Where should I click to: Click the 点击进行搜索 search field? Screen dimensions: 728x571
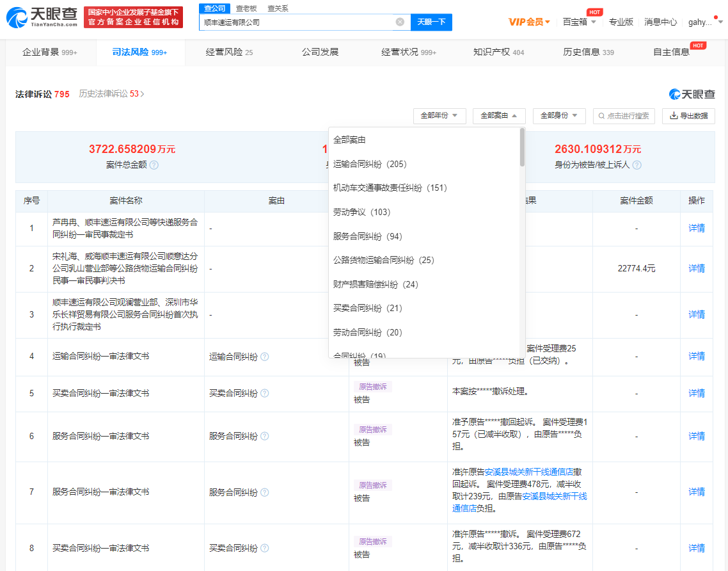pyautogui.click(x=624, y=116)
